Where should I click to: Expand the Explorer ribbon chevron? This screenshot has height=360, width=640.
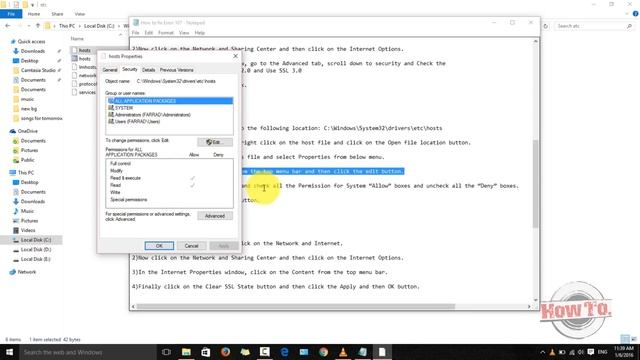627,14
